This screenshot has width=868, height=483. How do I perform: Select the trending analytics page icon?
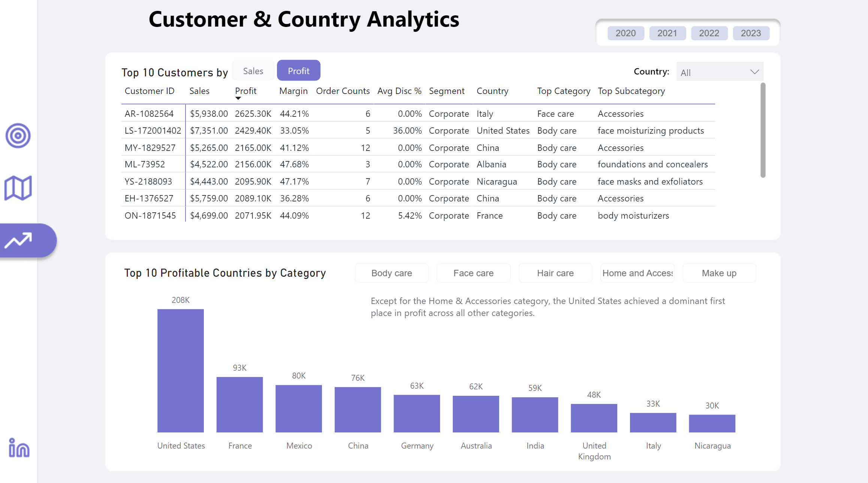[19, 240]
